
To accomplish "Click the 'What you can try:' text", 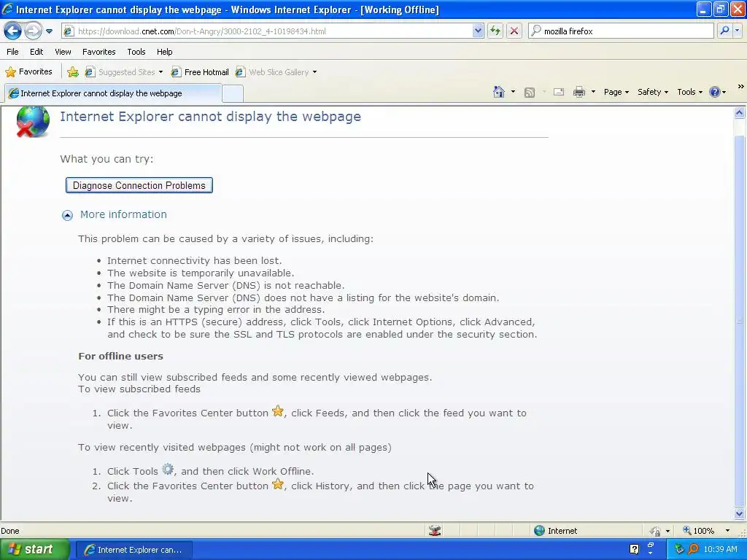I will click(107, 159).
